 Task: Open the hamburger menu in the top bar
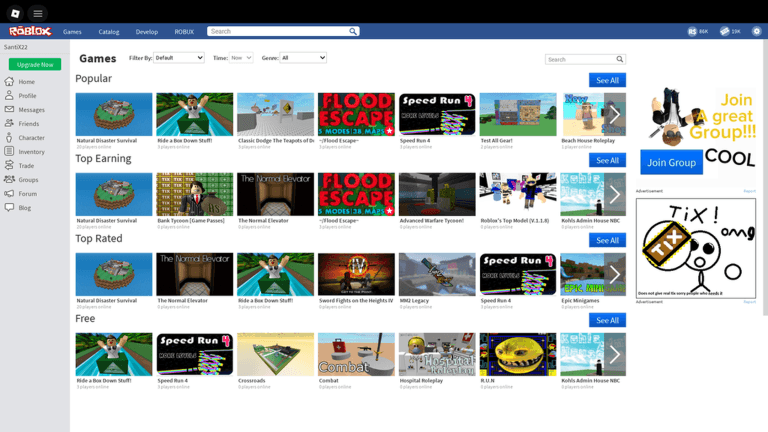point(38,13)
